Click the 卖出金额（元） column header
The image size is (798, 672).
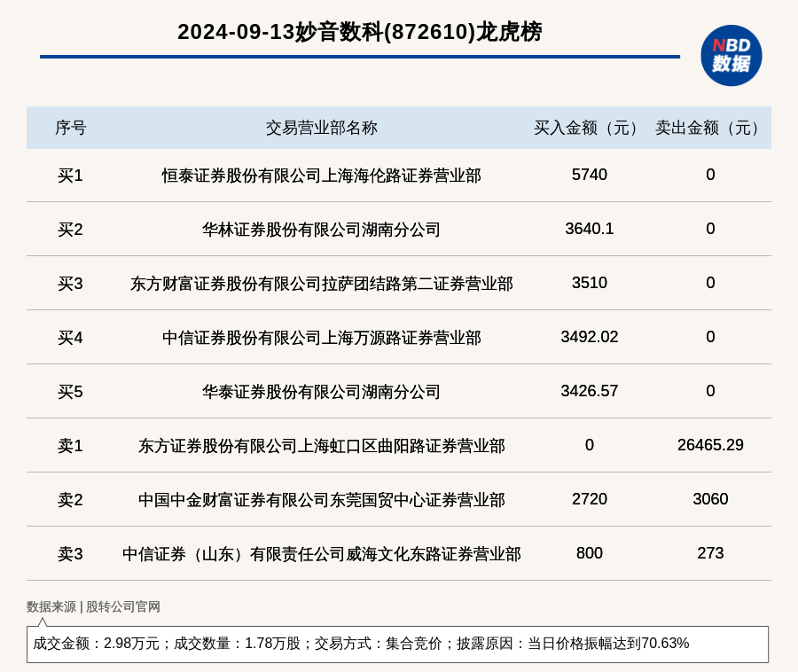pos(710,128)
